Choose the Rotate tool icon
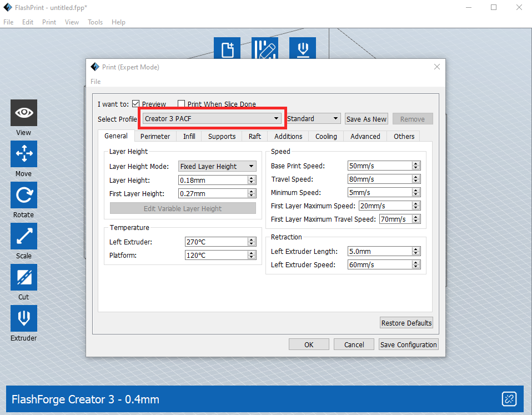Viewport: 532px width, 415px height. point(24,195)
